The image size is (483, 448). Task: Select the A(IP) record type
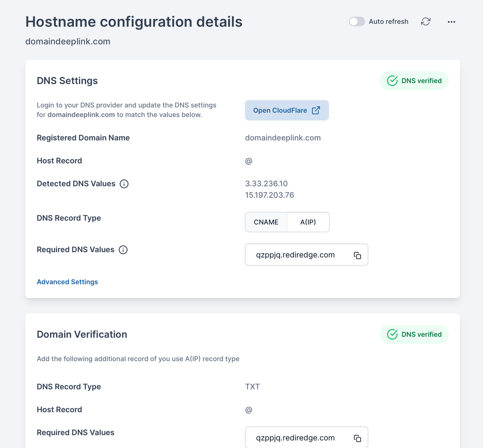[x=308, y=222]
